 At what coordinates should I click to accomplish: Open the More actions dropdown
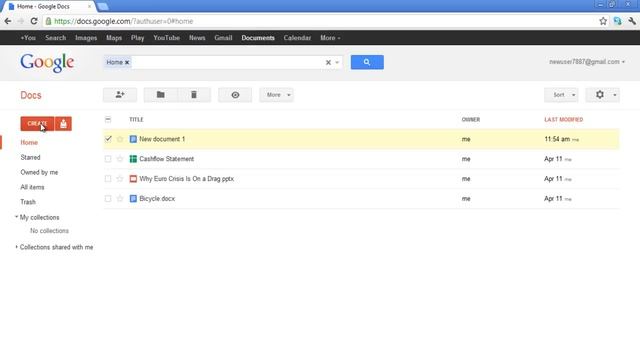[x=276, y=95]
